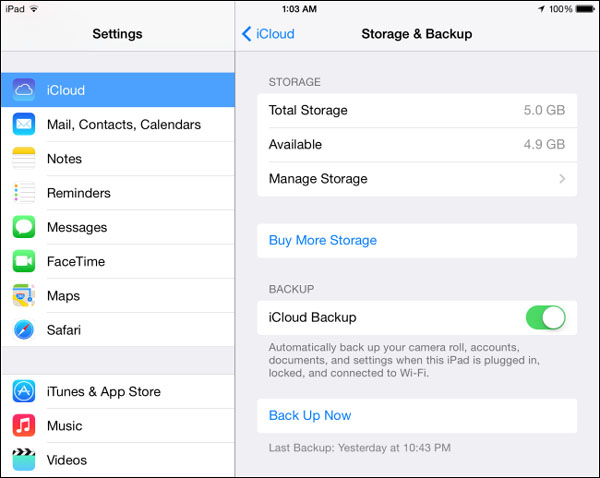Tap the Reminders list icon
This screenshot has height=478, width=600.
pyautogui.click(x=24, y=193)
